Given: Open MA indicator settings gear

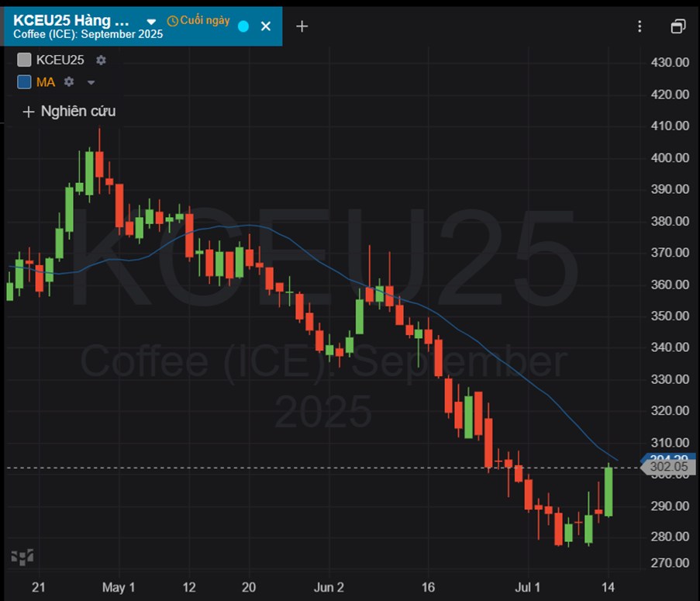Looking at the screenshot, I should coord(69,81).
